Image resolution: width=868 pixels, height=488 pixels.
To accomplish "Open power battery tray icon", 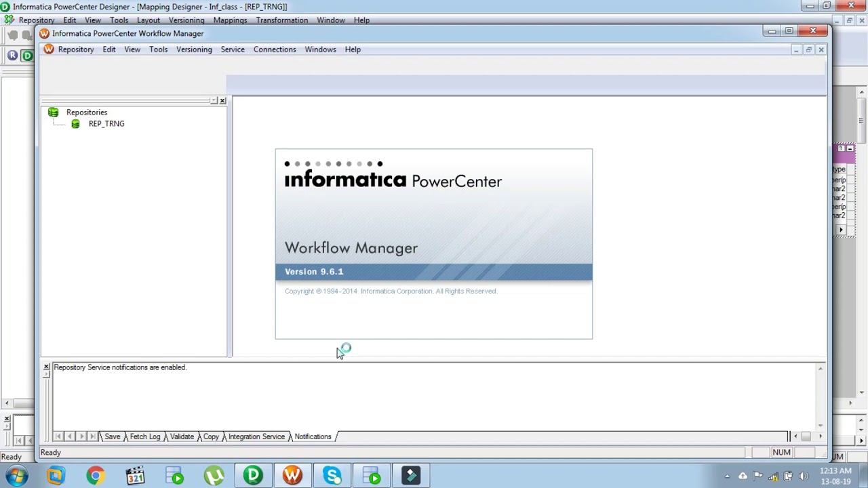I will (789, 476).
